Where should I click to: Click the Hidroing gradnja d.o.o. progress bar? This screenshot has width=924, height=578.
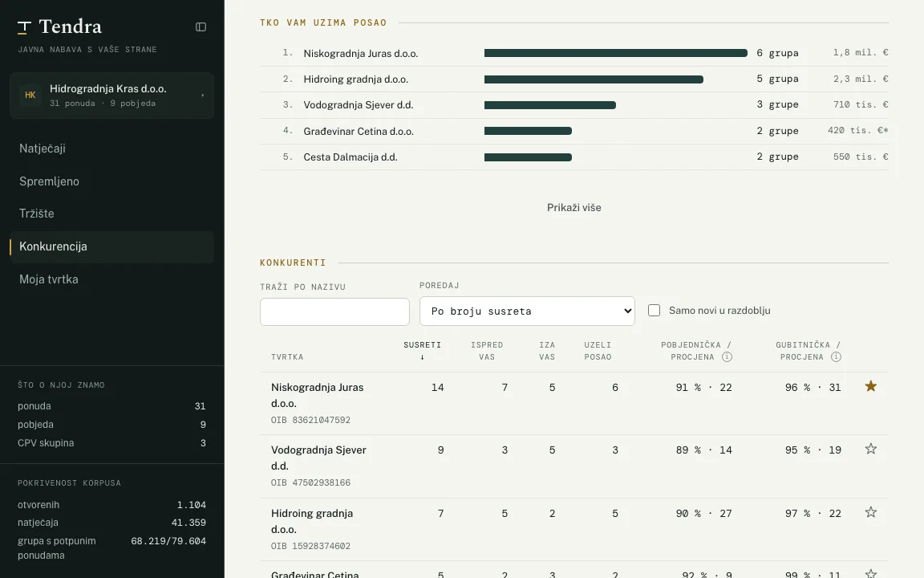tap(594, 79)
